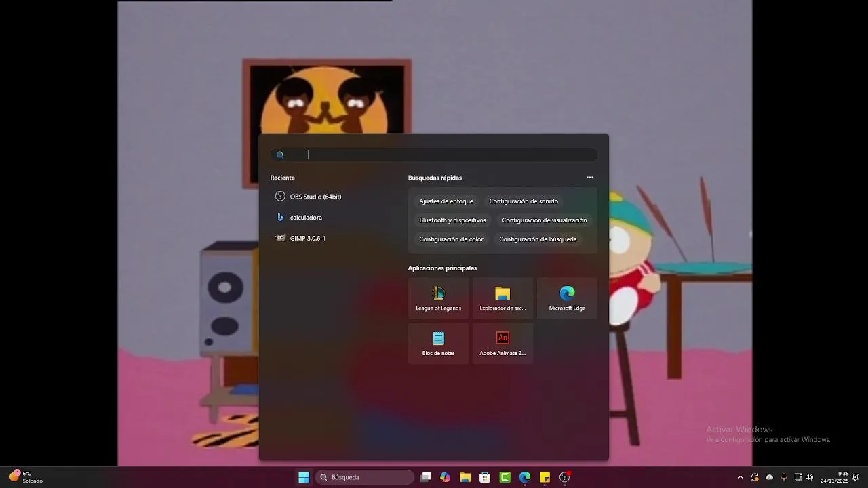
Task: Click the GIMP icon in the recent list
Action: click(280, 238)
